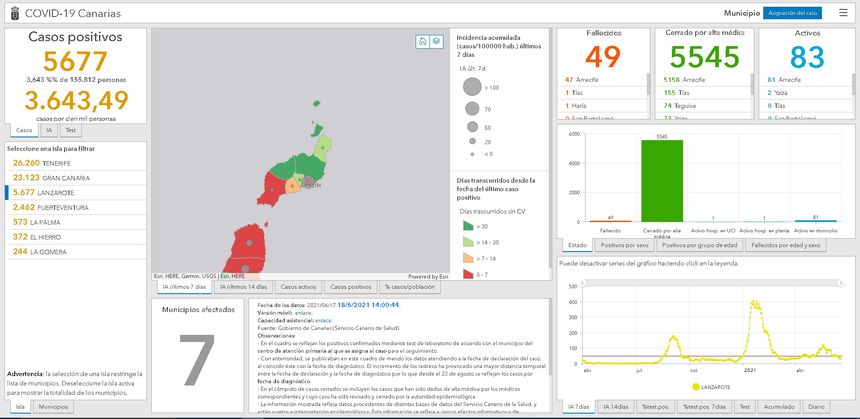Image resolution: width=860 pixels, height=419 pixels.
Task: Open the hamburger menu in header
Action: (843, 13)
